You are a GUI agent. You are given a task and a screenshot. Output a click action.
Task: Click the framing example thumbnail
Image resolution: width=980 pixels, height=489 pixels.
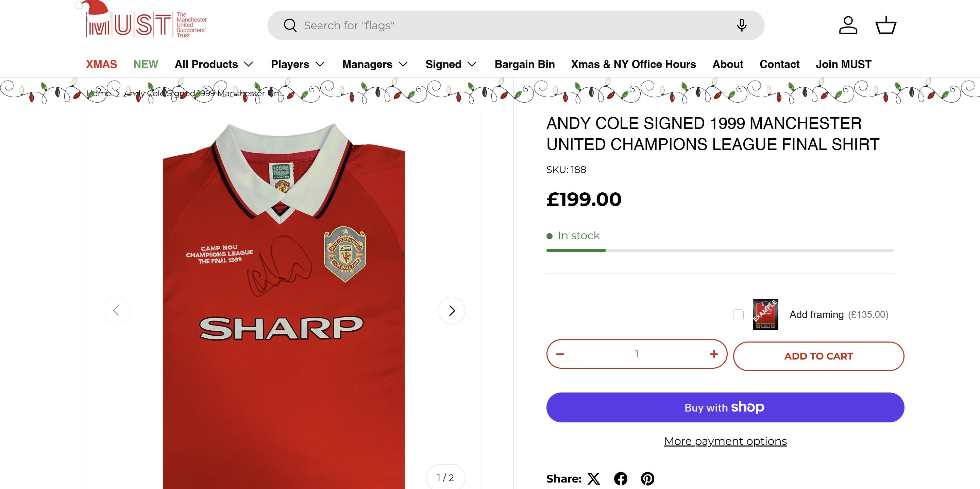coord(765,314)
